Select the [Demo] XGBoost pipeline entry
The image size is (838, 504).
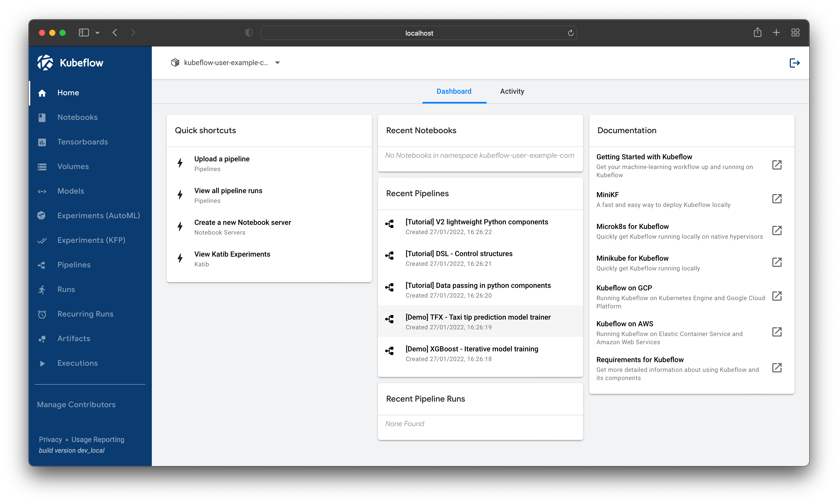point(472,349)
